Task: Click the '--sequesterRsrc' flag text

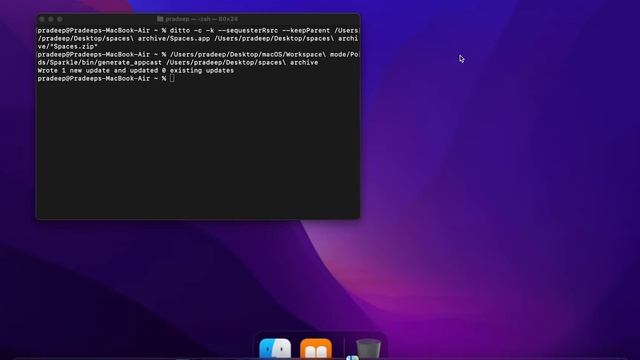Action: pyautogui.click(x=248, y=31)
